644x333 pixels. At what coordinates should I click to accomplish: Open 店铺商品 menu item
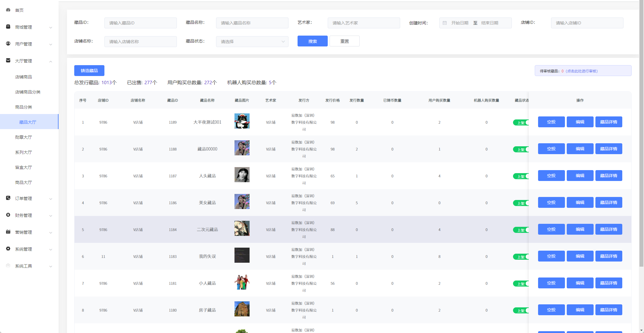pos(29,77)
